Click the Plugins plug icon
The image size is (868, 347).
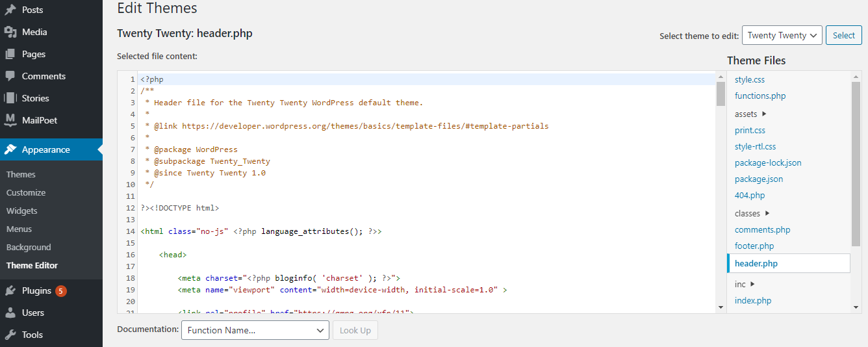10,290
